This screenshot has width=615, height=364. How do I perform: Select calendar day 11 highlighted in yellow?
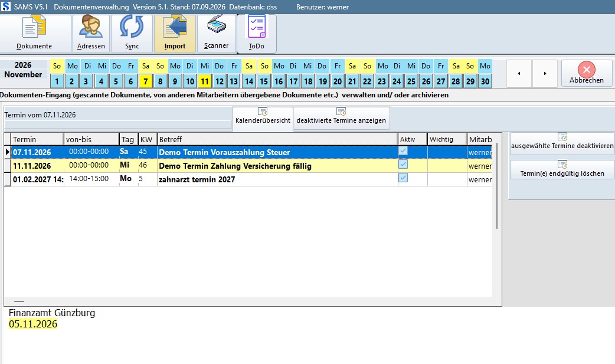pyautogui.click(x=204, y=81)
